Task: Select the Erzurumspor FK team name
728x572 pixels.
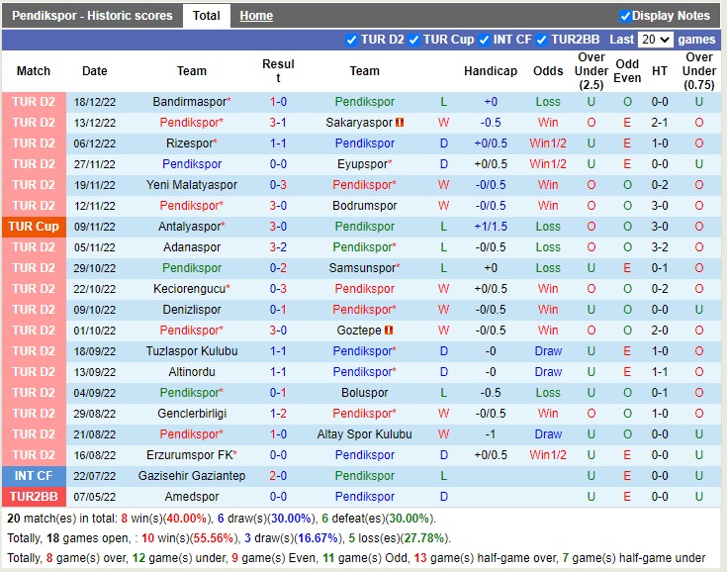Action: (191, 455)
